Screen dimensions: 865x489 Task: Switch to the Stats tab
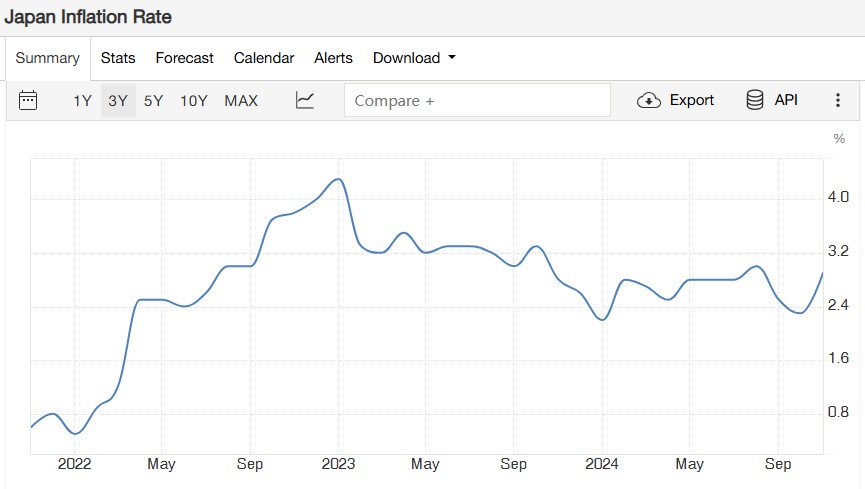[118, 58]
